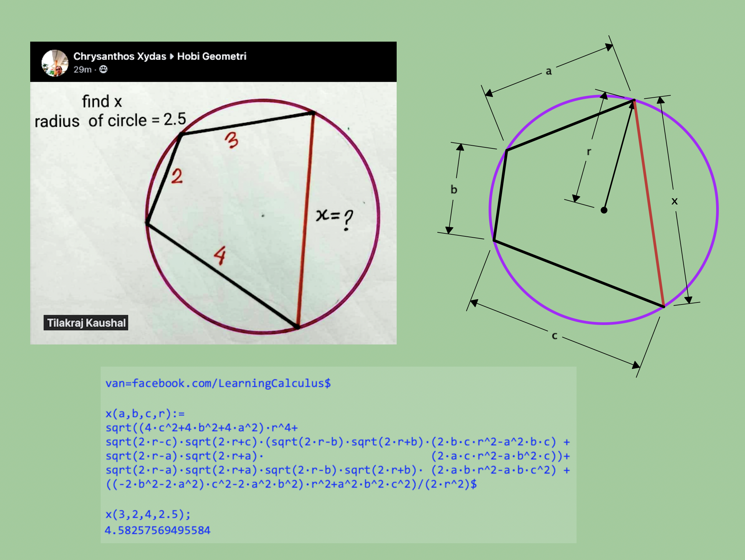Click the circle center point dot
This screenshot has height=560, width=745.
tap(604, 210)
